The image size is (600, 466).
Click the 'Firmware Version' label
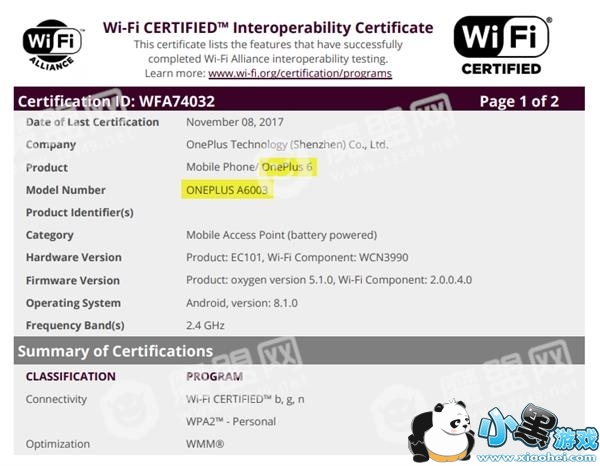click(73, 280)
